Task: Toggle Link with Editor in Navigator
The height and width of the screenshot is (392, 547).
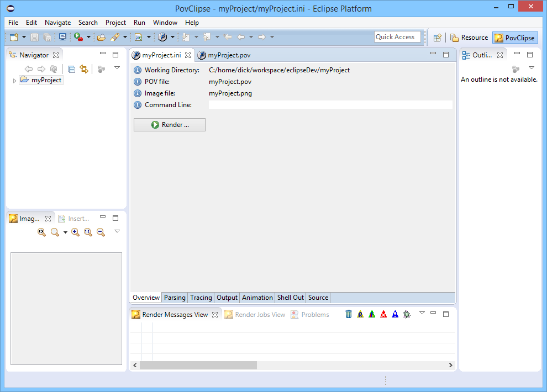Action: point(84,69)
